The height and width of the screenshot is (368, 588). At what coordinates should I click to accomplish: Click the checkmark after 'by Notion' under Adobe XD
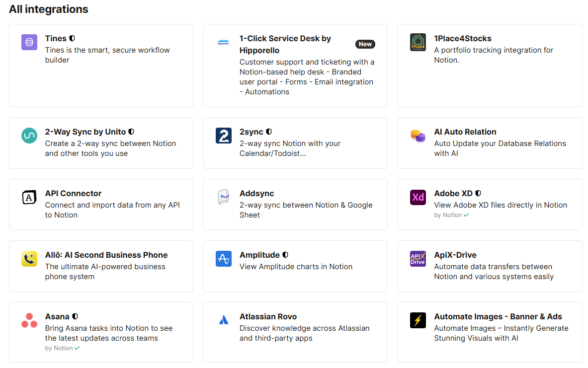[466, 215]
